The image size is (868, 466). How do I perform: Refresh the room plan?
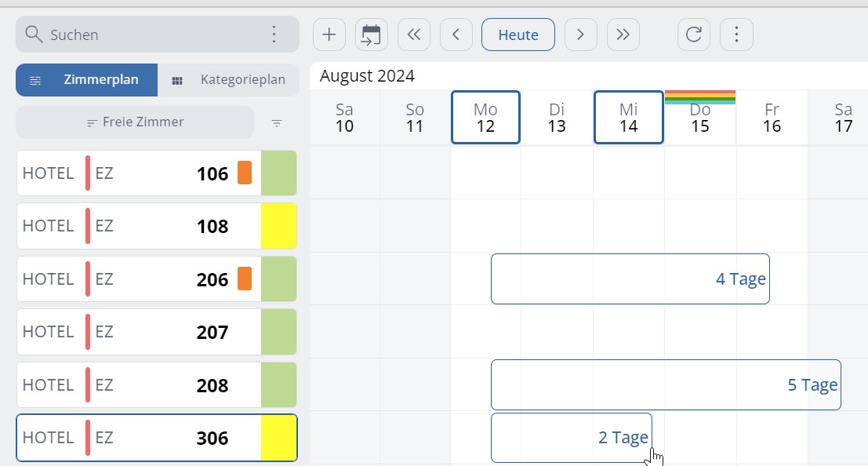pyautogui.click(x=694, y=35)
